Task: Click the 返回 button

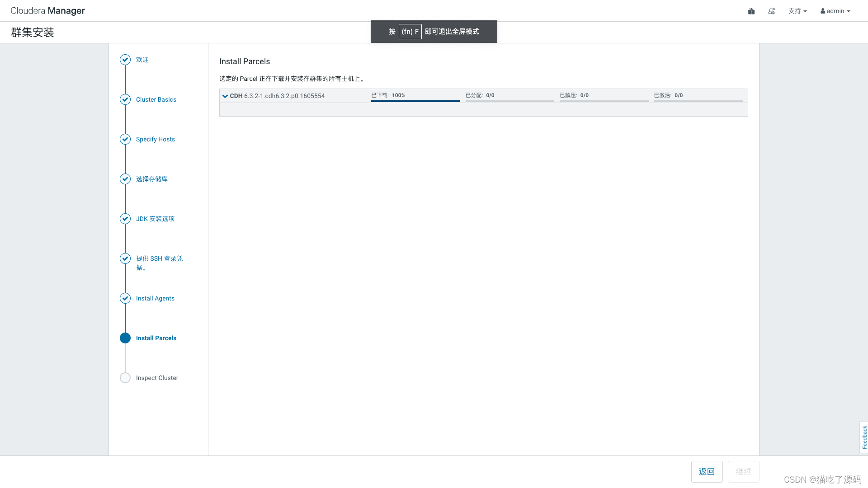Action: 707,472
